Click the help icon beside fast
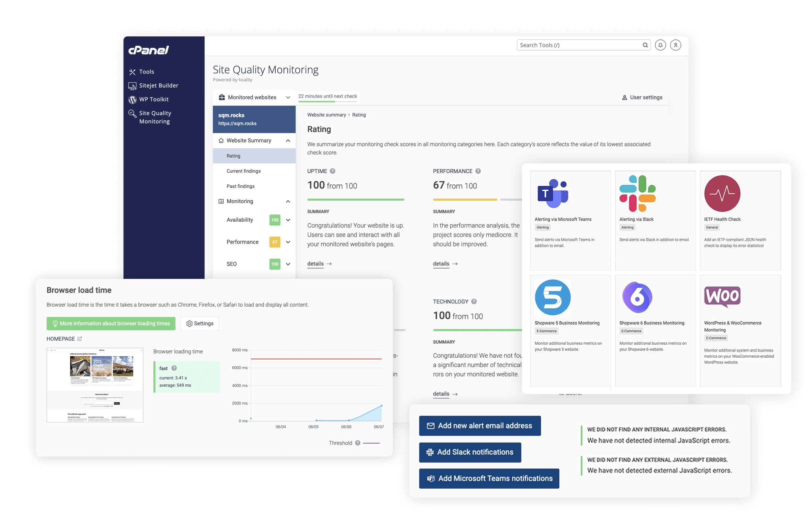 pyautogui.click(x=174, y=368)
